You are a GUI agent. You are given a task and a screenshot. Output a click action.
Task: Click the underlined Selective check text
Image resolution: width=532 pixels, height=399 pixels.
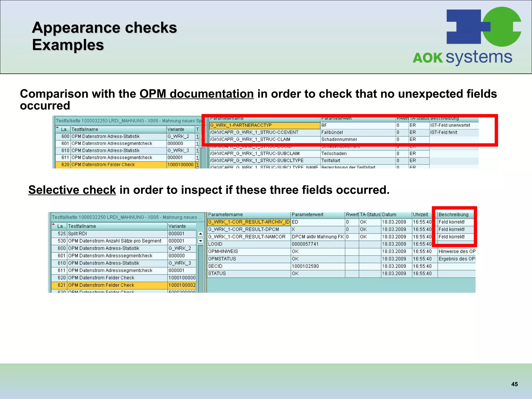(72, 190)
